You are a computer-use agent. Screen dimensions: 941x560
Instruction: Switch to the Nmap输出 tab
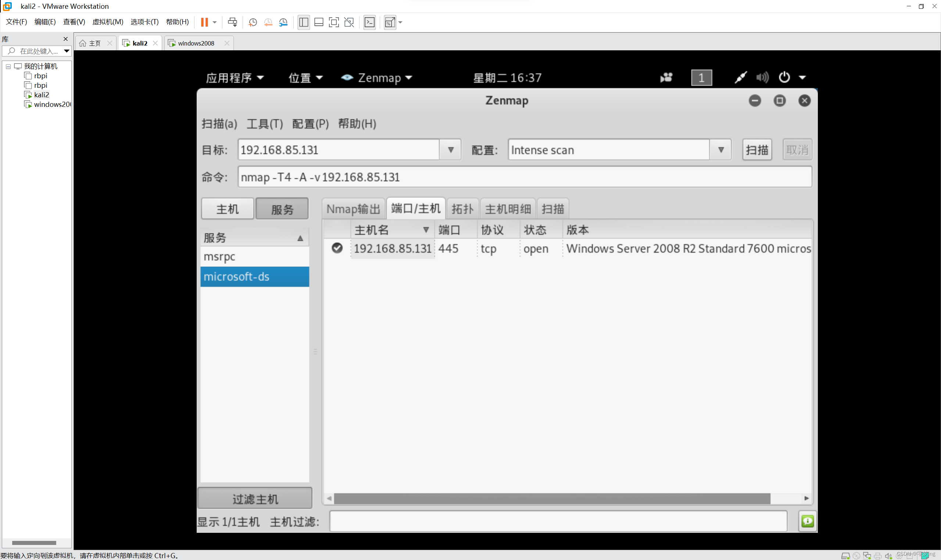pos(353,209)
